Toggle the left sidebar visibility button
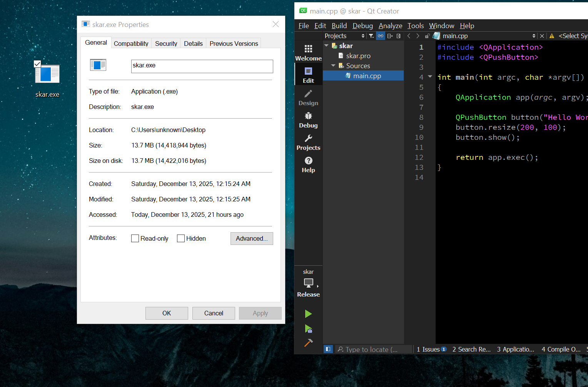588x387 pixels. (x=328, y=349)
